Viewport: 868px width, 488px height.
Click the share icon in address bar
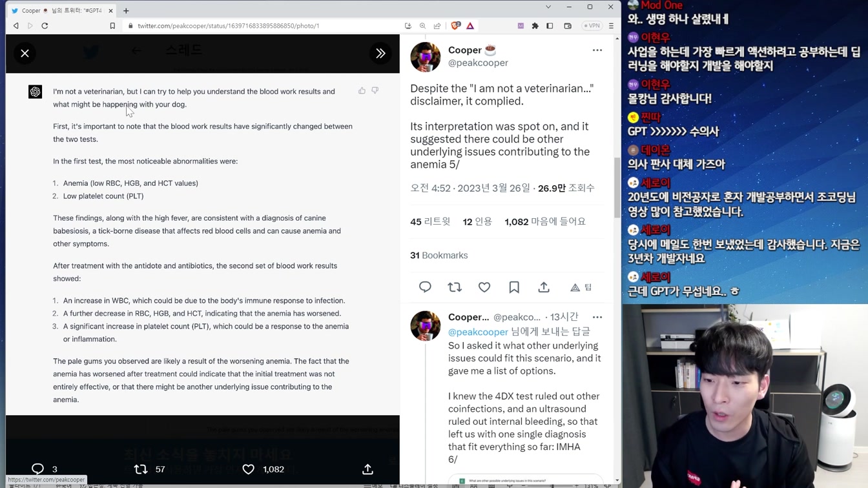[x=437, y=26]
